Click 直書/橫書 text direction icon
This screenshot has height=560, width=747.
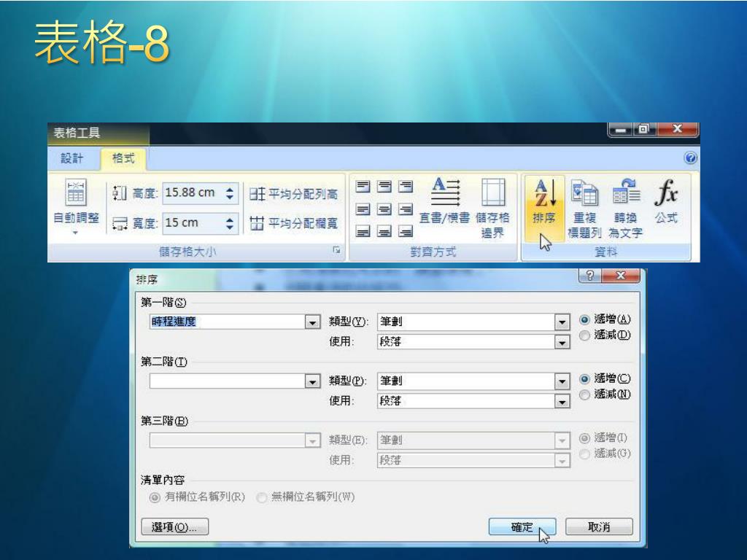pyautogui.click(x=444, y=201)
